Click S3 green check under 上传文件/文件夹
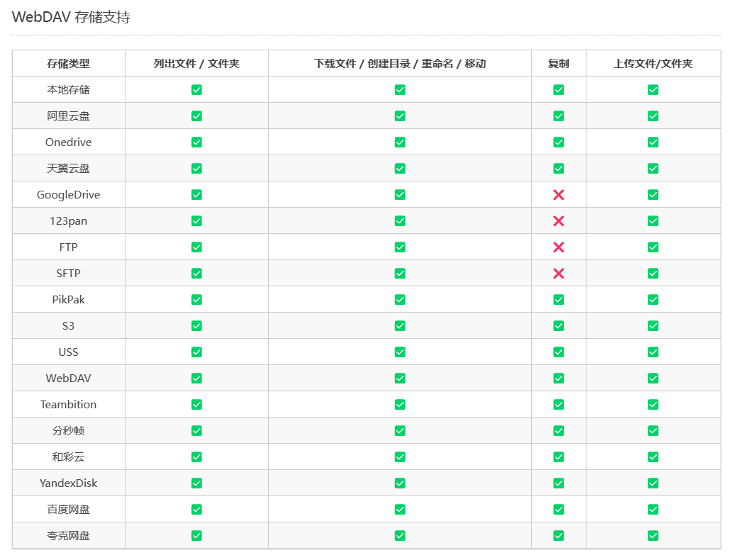 (652, 326)
